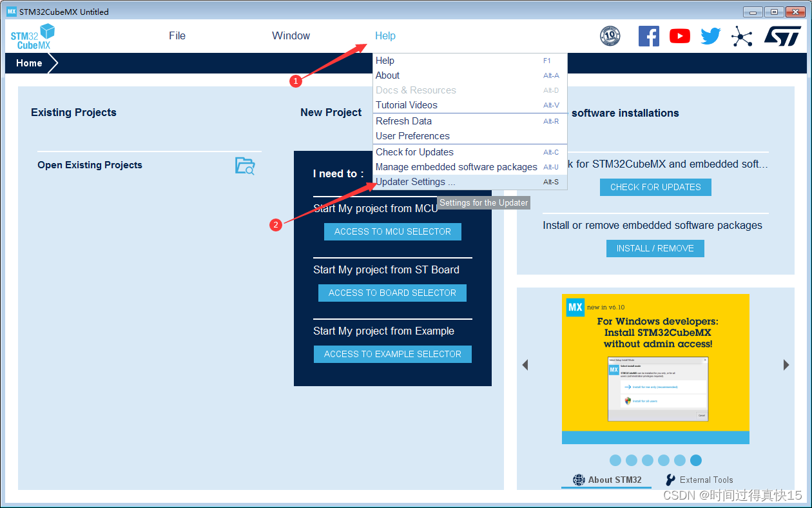Click the Help menu header
The width and height of the screenshot is (812, 508).
click(x=385, y=36)
